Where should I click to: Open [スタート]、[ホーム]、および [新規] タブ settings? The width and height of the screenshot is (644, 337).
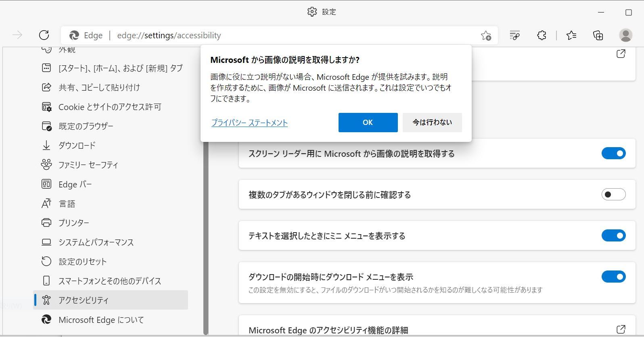coord(111,68)
